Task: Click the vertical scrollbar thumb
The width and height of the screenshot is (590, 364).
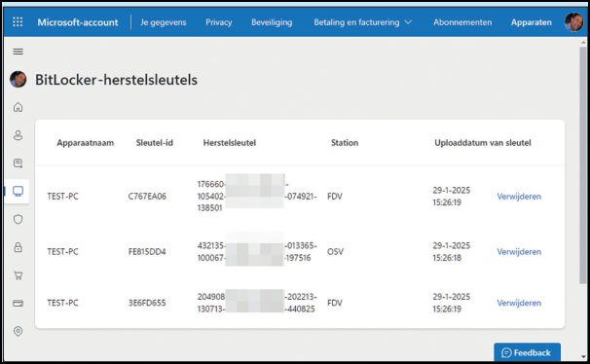Action: tap(583, 165)
